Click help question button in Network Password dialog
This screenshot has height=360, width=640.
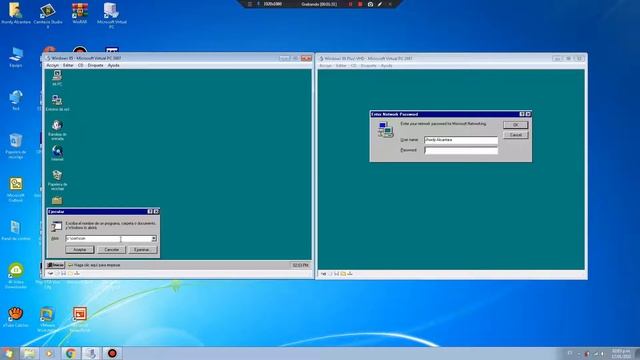coord(522,114)
